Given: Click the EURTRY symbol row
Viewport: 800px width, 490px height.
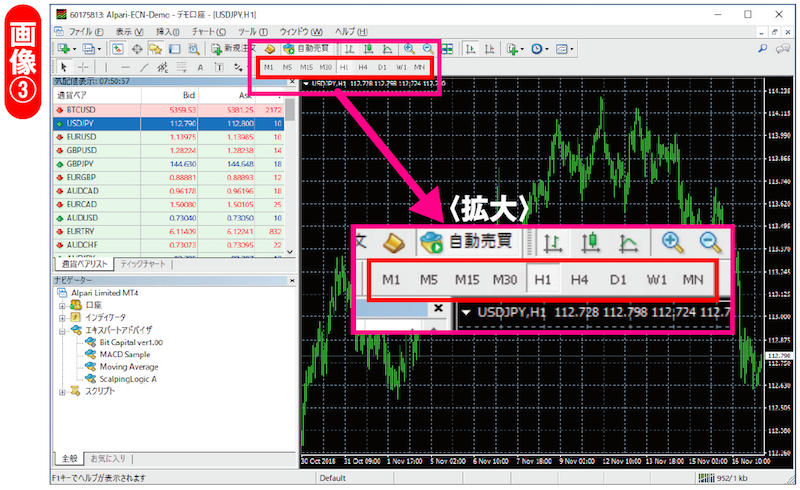Looking at the screenshot, I should pyautogui.click(x=168, y=231).
